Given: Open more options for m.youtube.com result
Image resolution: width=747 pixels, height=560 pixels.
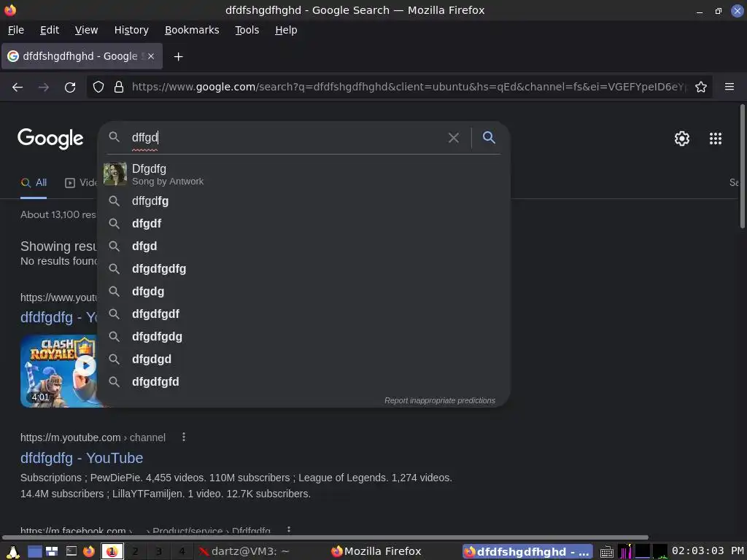Looking at the screenshot, I should point(184,437).
